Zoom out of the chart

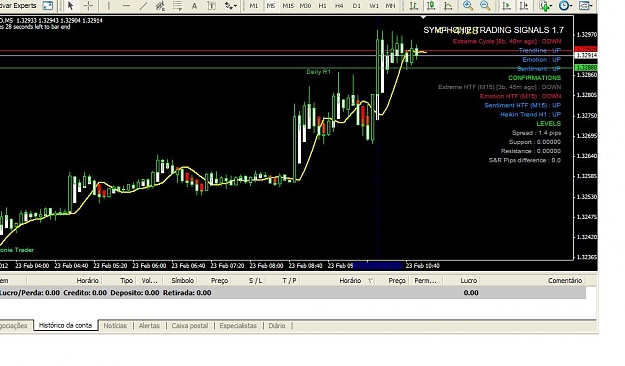pyautogui.click(x=485, y=6)
